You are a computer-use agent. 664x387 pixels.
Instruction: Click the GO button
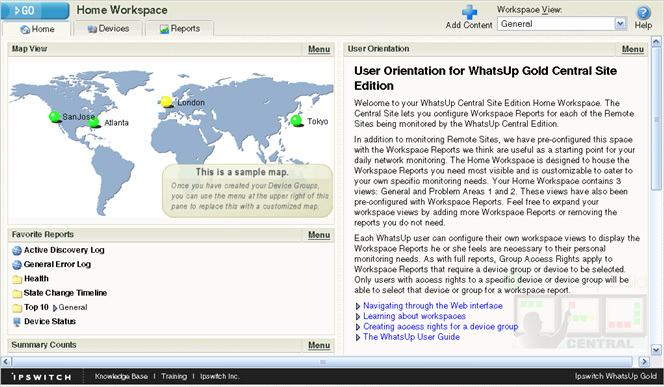click(x=35, y=10)
